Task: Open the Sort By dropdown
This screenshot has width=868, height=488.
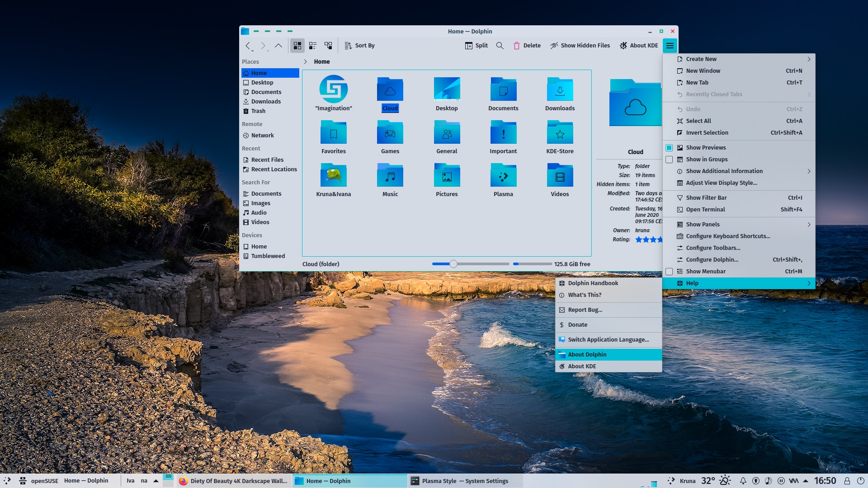Action: click(359, 46)
